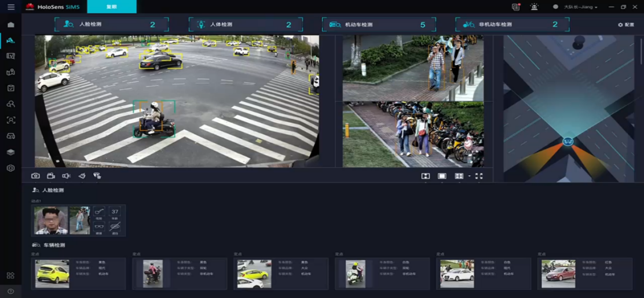The height and width of the screenshot is (298, 644).
Task: Click the help icon at sidebar bottom
Action: click(10, 291)
